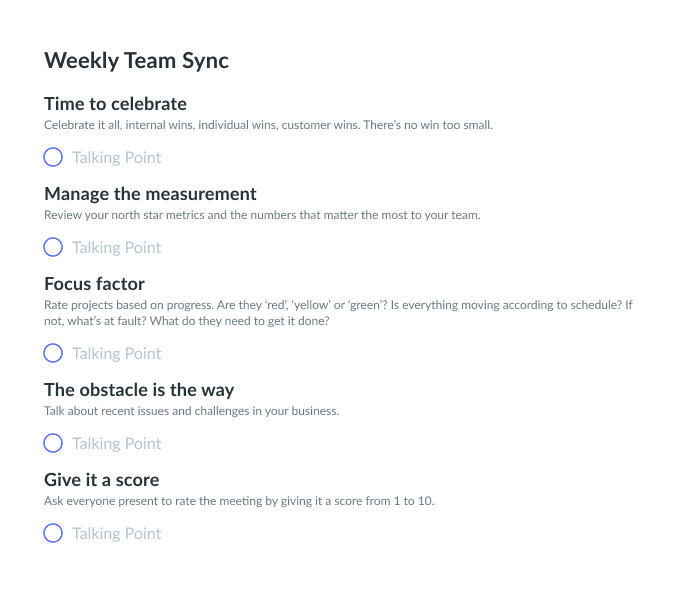Select the Time to celebrate heading
The height and width of the screenshot is (592, 684).
[115, 104]
